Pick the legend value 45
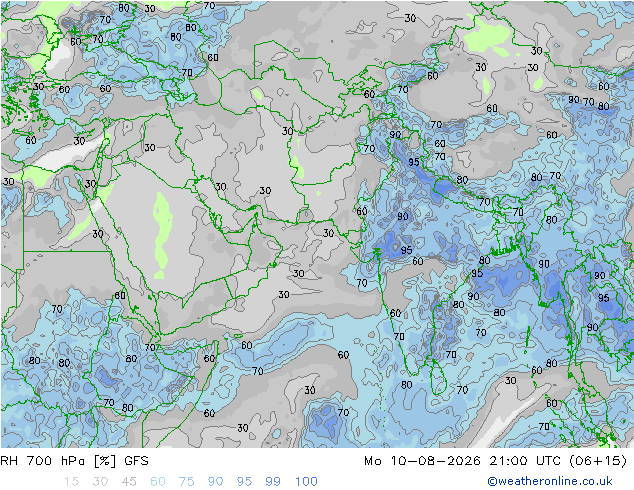This screenshot has width=634, height=490. [129, 482]
